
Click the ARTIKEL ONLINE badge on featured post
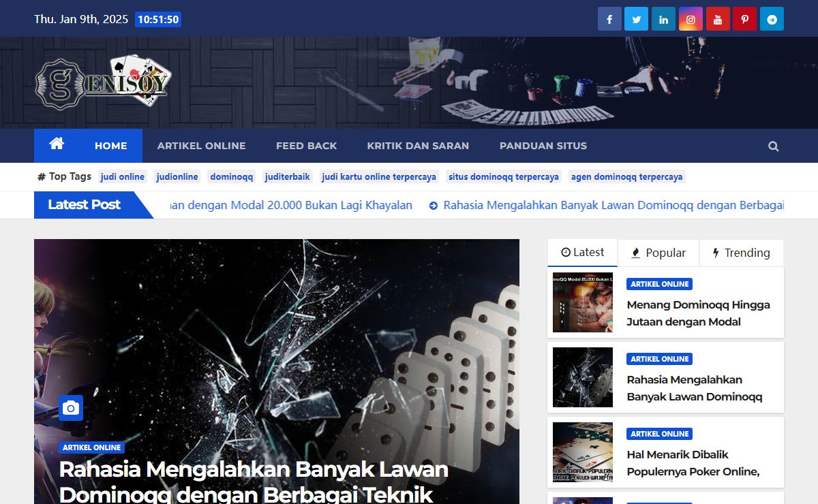pyautogui.click(x=92, y=447)
